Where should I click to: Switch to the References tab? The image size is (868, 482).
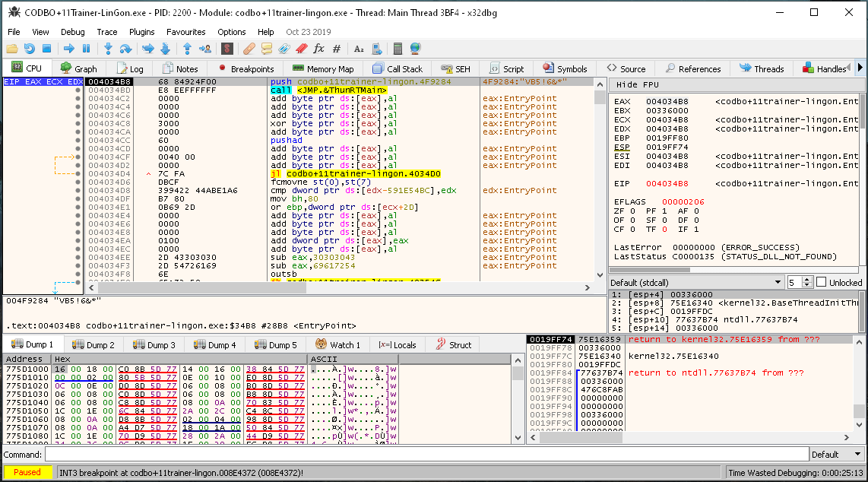[693, 68]
